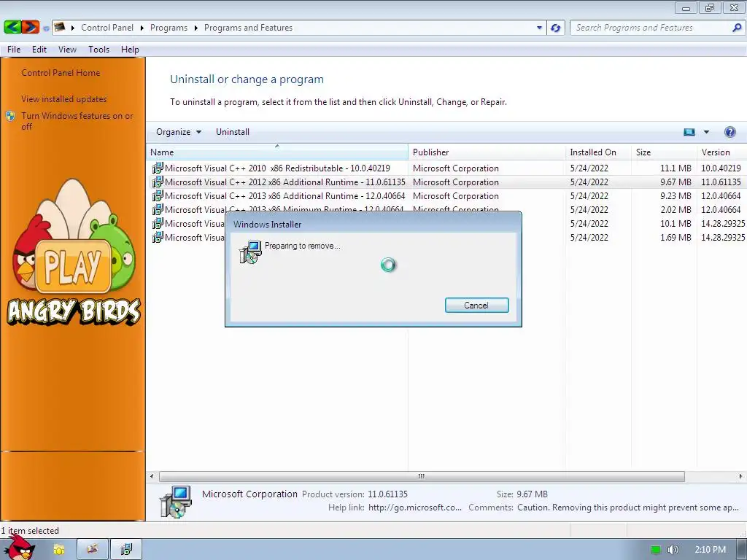The height and width of the screenshot is (560, 747).
Task: Click the help link go.microsoft.co...
Action: pyautogui.click(x=414, y=507)
